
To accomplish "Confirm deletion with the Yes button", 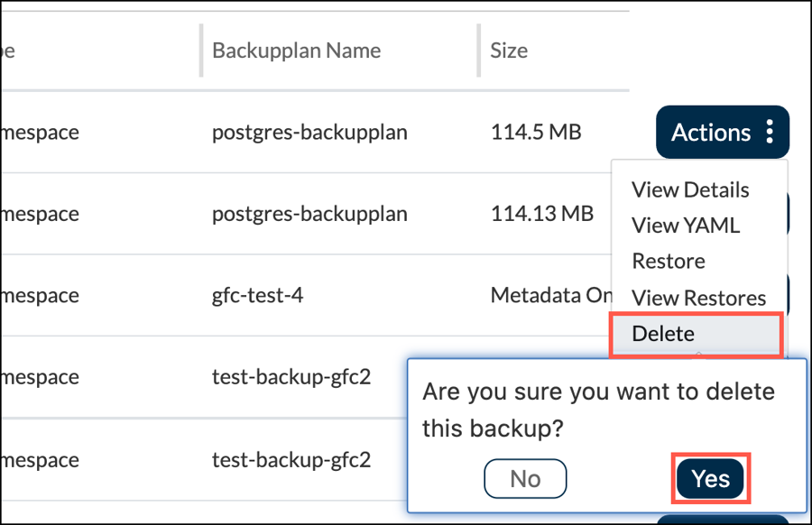I will pos(711,478).
